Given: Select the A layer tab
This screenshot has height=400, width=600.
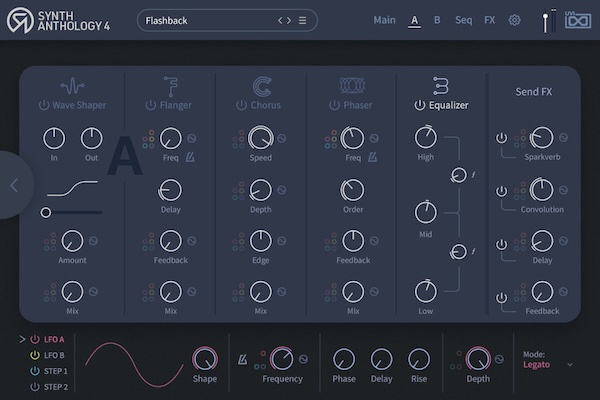Looking at the screenshot, I should pyautogui.click(x=414, y=20).
